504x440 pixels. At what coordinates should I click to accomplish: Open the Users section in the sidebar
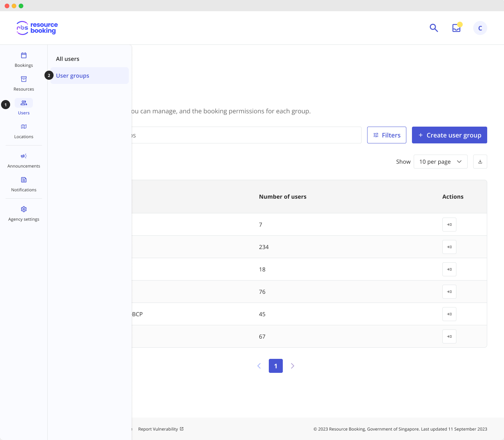[x=23, y=107]
